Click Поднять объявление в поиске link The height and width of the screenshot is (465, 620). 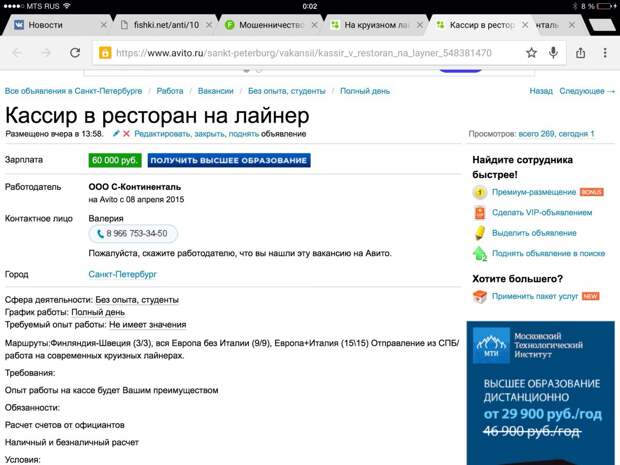tap(548, 253)
